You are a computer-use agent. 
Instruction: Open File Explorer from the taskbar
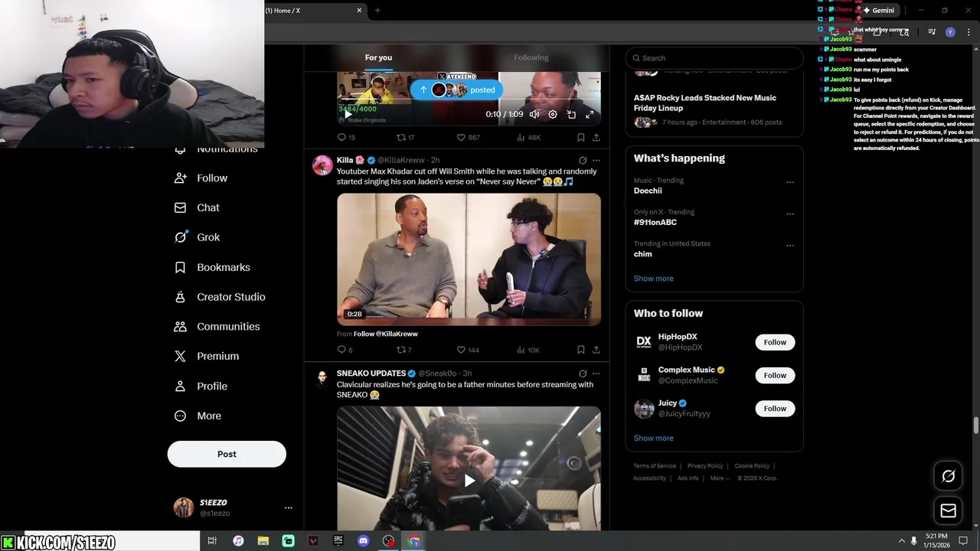tap(263, 541)
